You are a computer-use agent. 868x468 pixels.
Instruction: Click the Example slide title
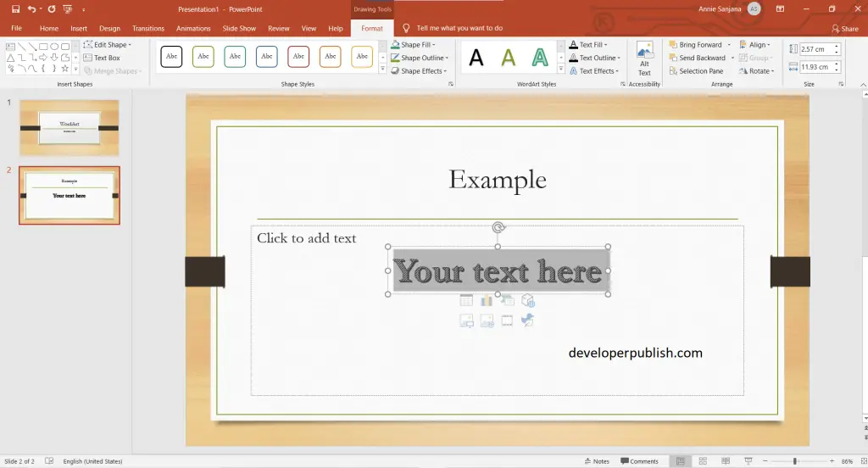497,180
